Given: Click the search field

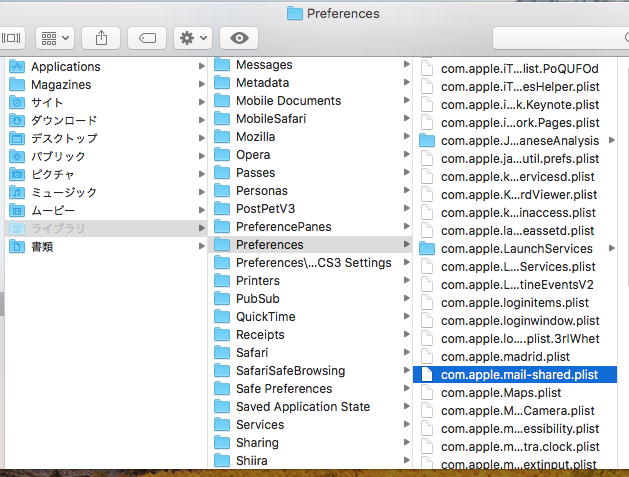Looking at the screenshot, I should (561, 38).
